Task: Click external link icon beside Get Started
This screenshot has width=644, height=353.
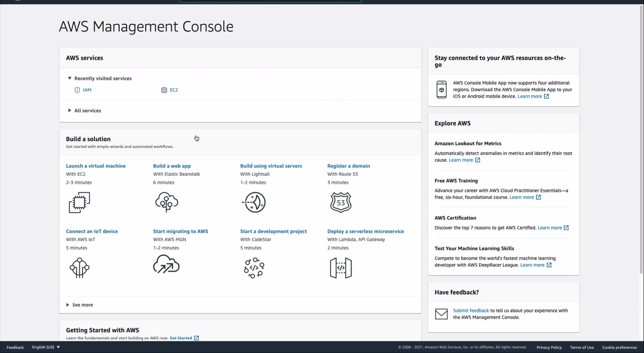Action: 197,338
